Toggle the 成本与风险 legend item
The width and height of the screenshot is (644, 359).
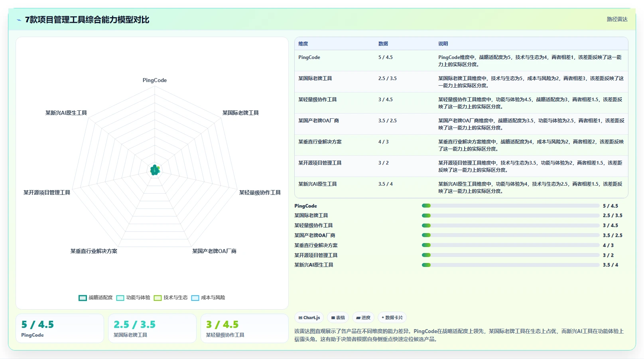click(x=208, y=298)
